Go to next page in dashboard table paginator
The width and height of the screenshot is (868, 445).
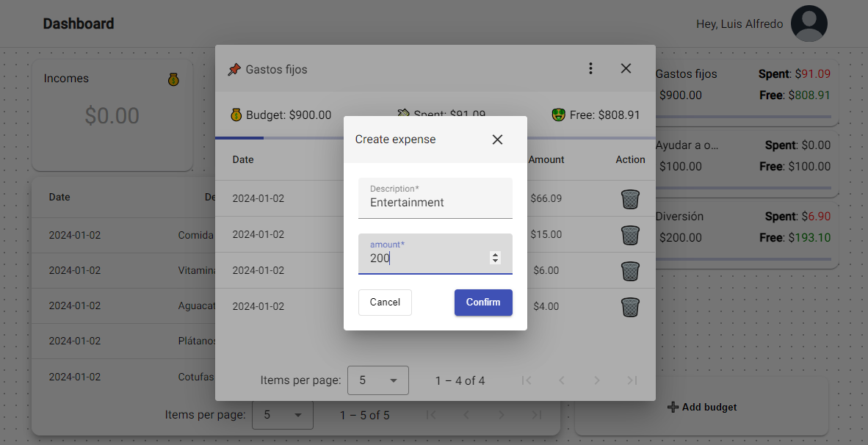click(x=501, y=415)
